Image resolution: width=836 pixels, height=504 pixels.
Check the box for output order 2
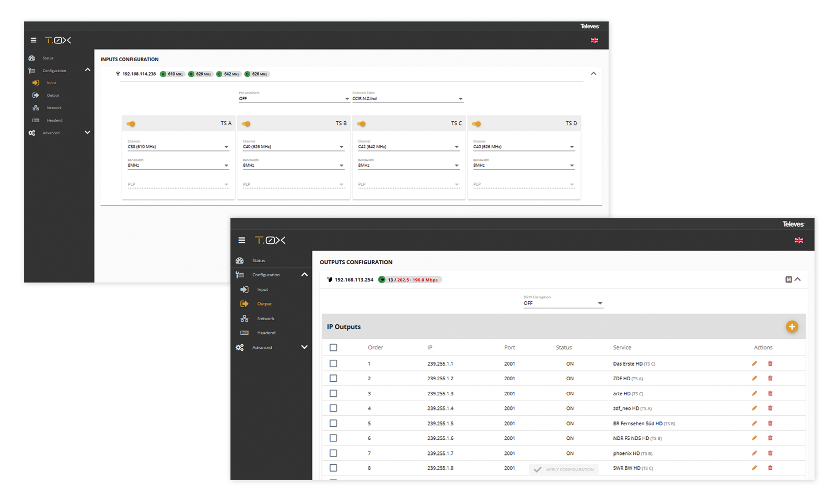[333, 378]
